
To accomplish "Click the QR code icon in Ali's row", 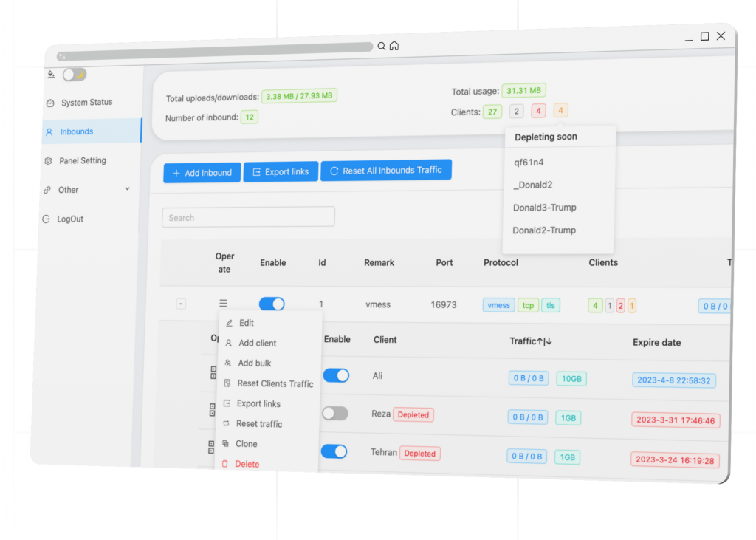I will [213, 373].
